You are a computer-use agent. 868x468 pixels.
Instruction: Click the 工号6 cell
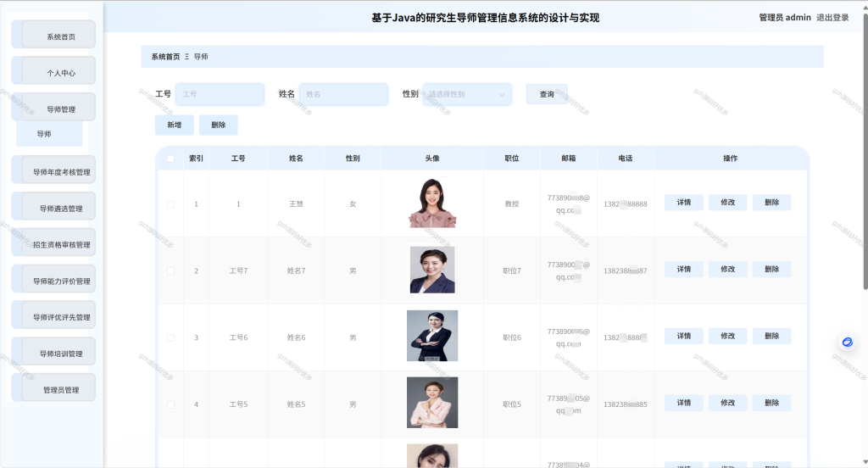click(x=238, y=337)
